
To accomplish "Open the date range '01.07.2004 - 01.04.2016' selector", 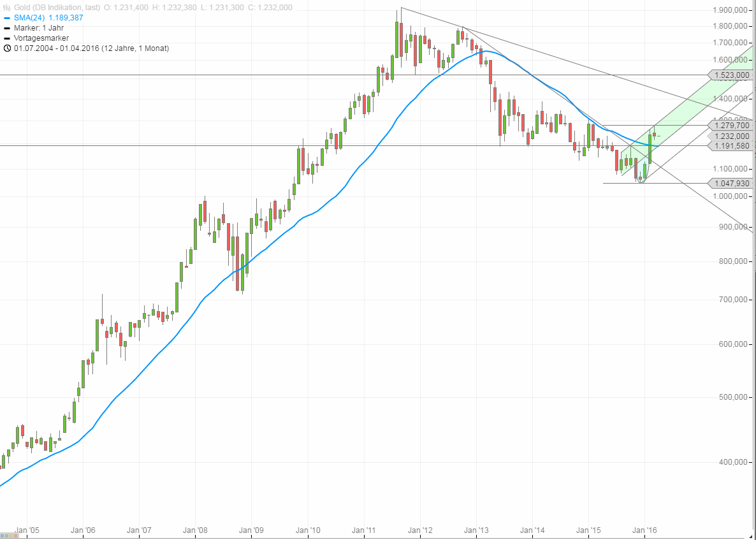I will 57,48.
